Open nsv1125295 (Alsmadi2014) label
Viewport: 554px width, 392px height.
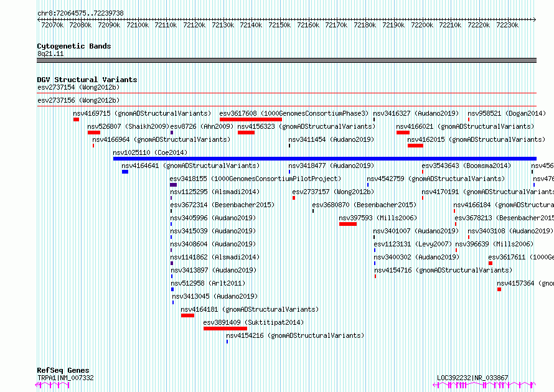tap(215, 192)
